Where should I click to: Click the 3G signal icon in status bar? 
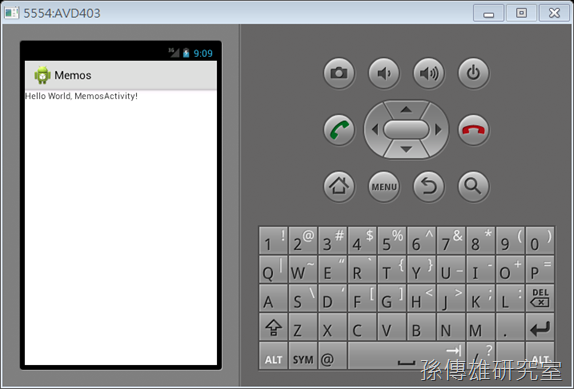tap(174, 53)
